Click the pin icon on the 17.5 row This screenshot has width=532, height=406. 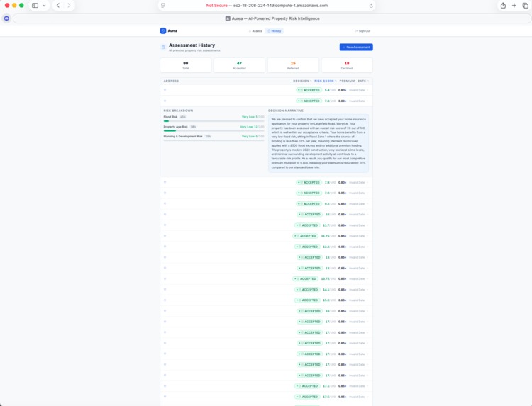[x=165, y=397]
